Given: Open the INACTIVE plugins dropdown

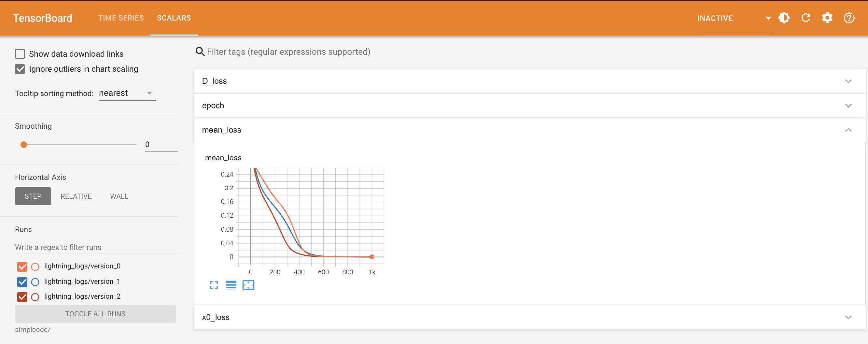Looking at the screenshot, I should [x=733, y=18].
